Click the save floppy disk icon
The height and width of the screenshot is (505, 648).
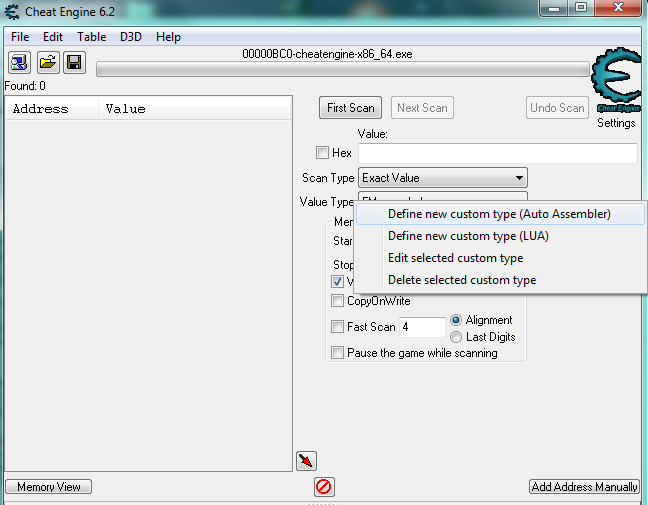(x=74, y=63)
